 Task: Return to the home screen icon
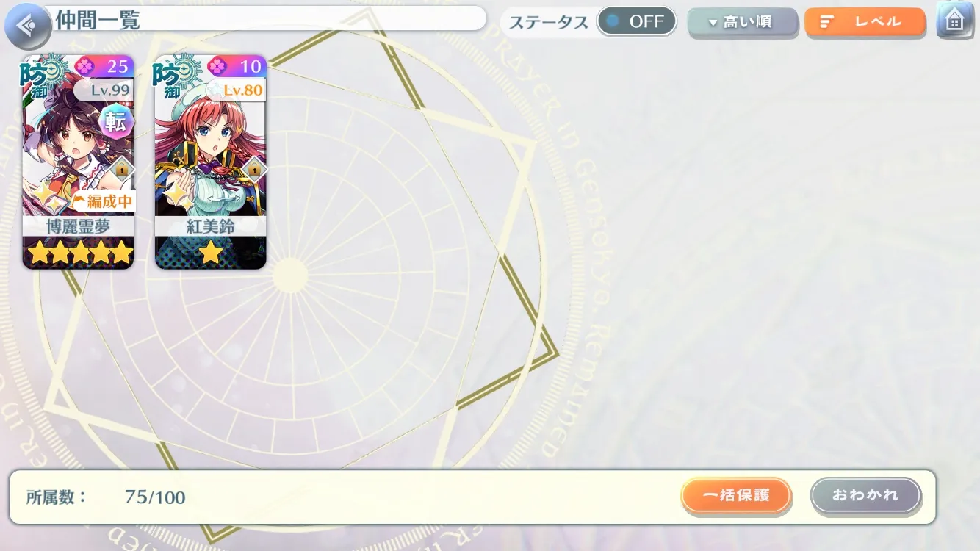(x=954, y=21)
